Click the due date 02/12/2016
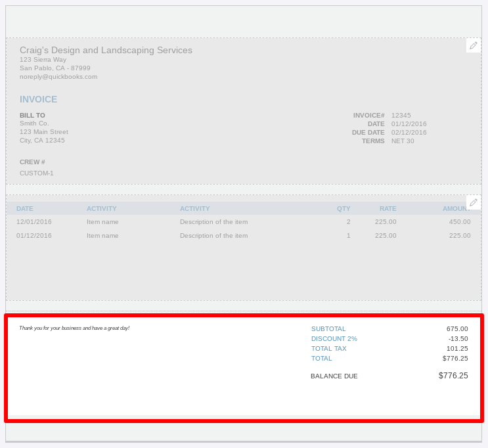This screenshot has height=448, width=488. [409, 133]
